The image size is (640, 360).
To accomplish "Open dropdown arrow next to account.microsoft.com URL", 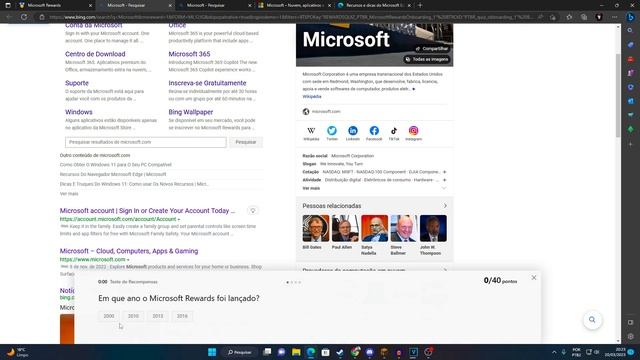I will (178, 220).
